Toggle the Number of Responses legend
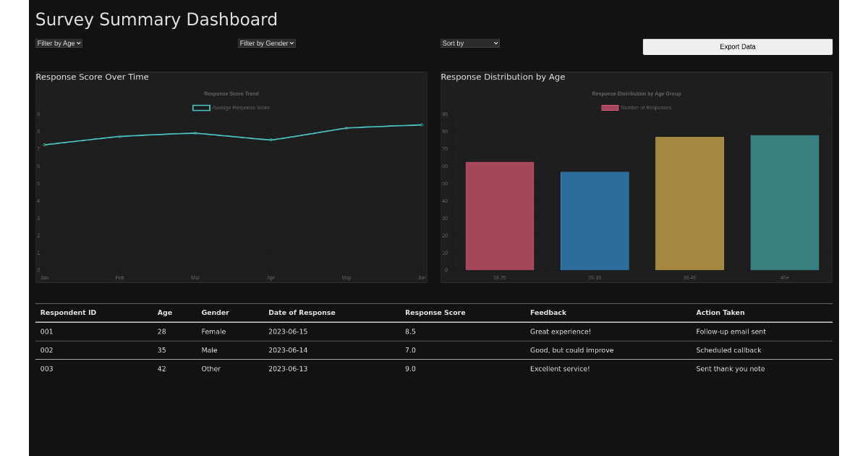The image size is (868, 456). (x=637, y=108)
